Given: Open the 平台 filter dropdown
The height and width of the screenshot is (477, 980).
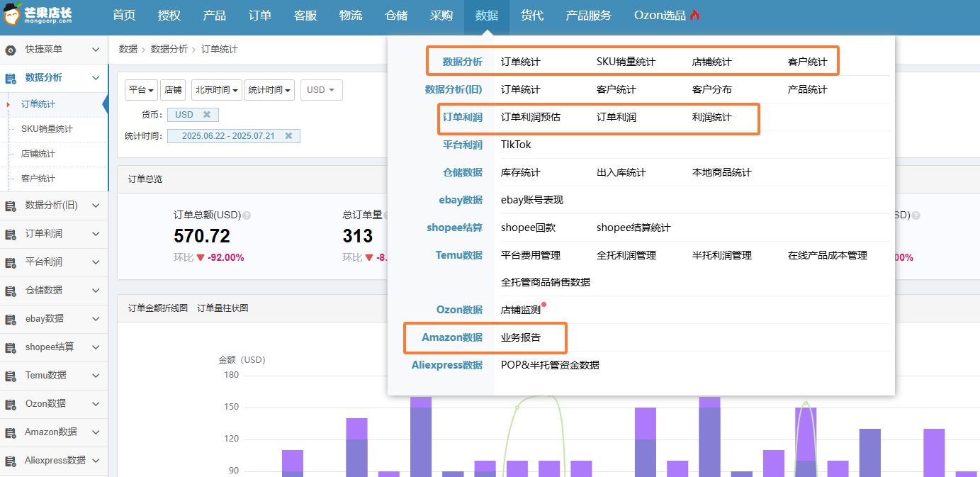Looking at the screenshot, I should (x=142, y=90).
